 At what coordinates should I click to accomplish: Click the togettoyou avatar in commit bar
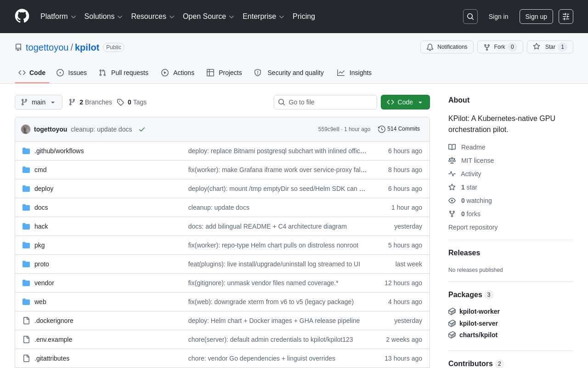[x=26, y=129]
